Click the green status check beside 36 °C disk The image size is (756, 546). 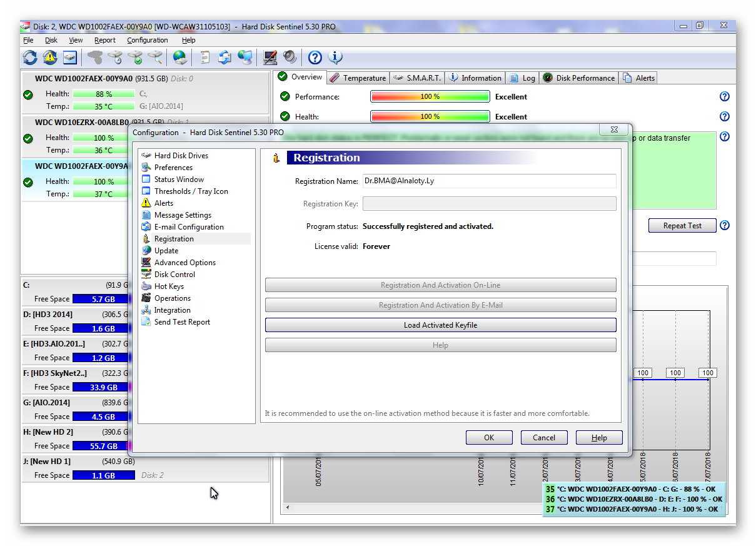click(x=28, y=139)
